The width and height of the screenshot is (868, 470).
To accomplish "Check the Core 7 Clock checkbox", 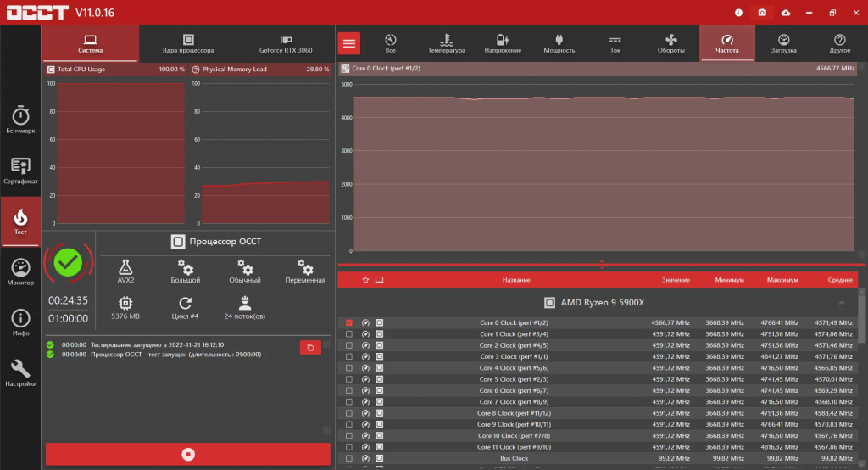I will coord(348,402).
